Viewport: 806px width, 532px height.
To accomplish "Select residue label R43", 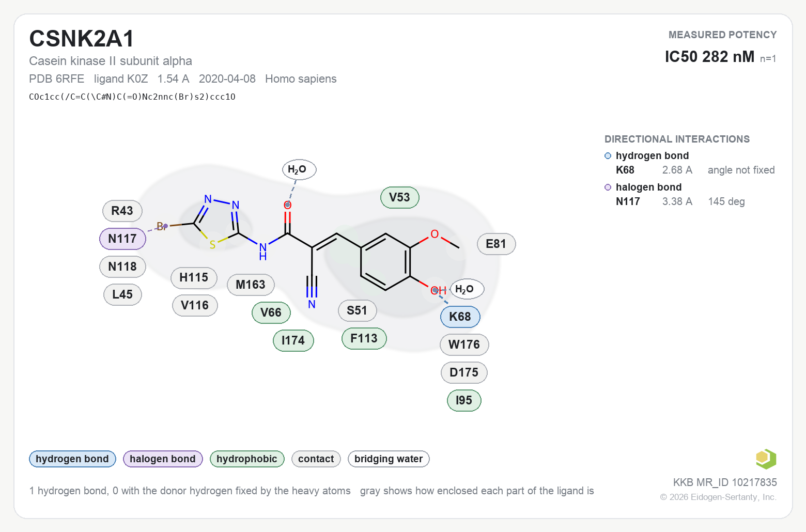I will (122, 211).
